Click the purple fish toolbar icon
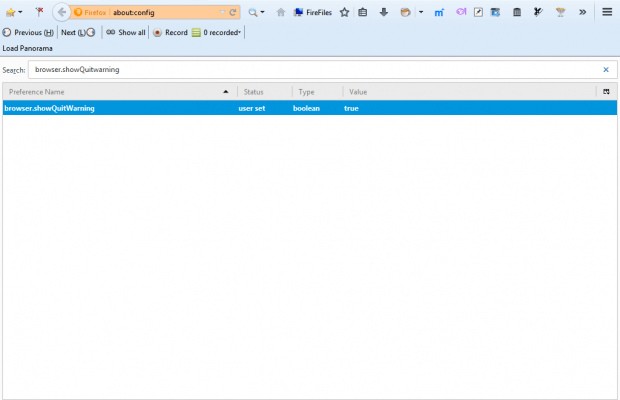Image resolution: width=620 pixels, height=400 pixels. point(461,12)
